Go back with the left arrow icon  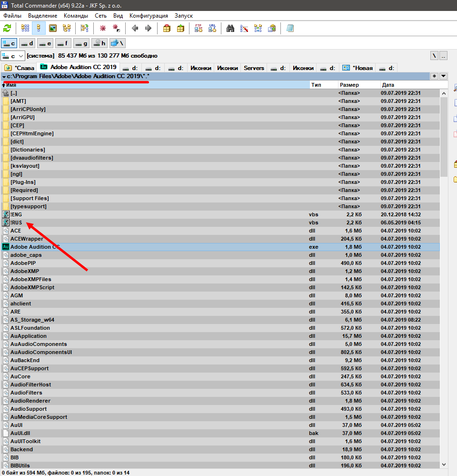135,29
